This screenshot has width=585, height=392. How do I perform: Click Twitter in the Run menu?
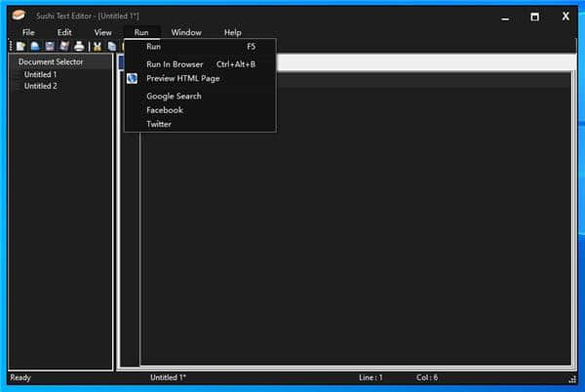pyautogui.click(x=159, y=124)
